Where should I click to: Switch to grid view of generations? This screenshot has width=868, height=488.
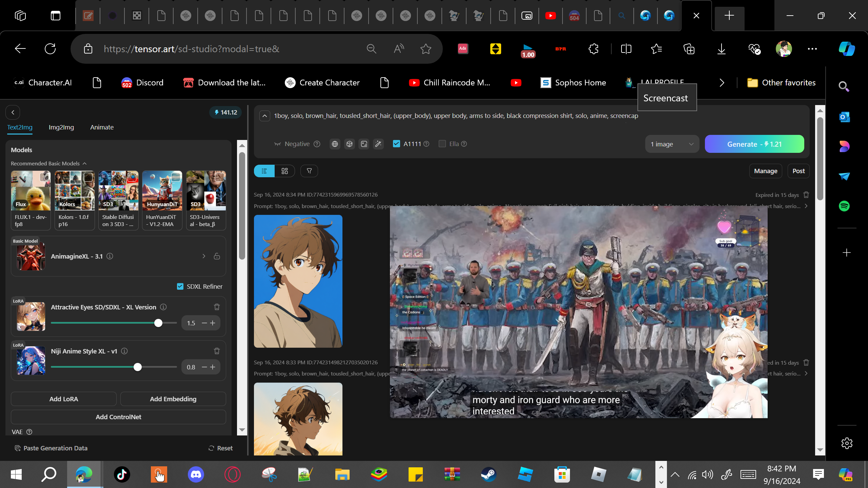pos(284,171)
